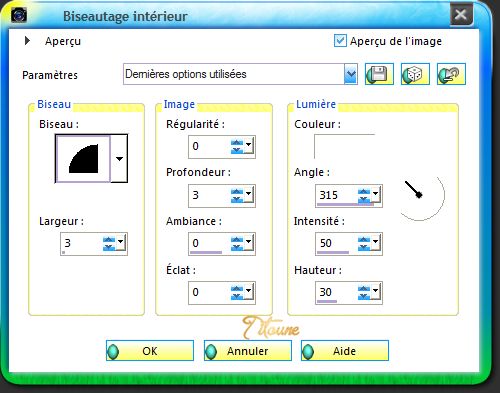This screenshot has width=500, height=393.
Task: Open the Angle slider dropdown arrow
Action: click(x=376, y=193)
